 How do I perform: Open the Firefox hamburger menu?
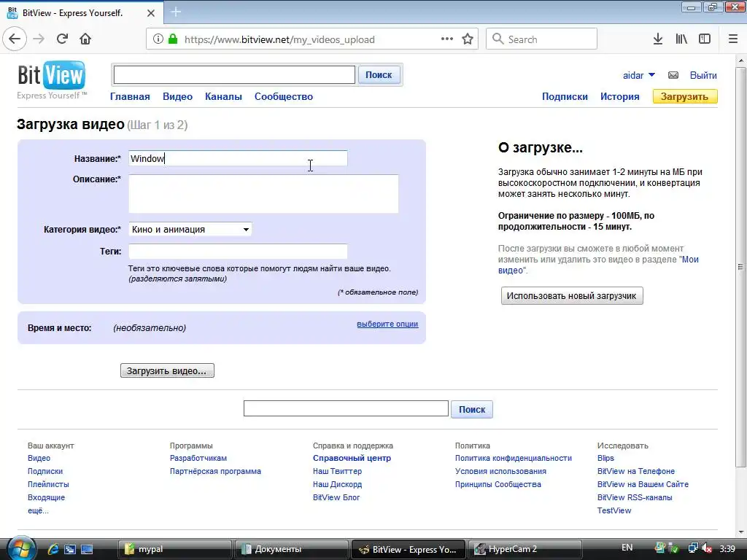(x=733, y=39)
